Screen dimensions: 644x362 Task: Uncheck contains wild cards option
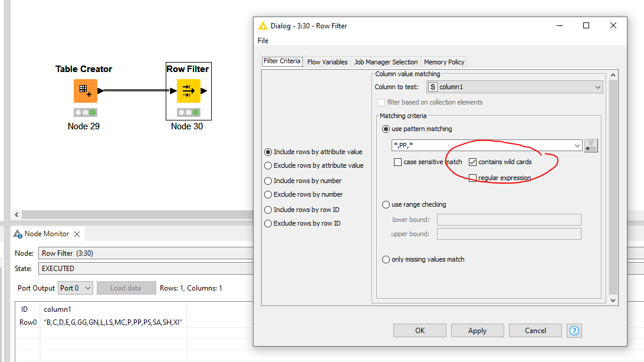click(x=473, y=162)
